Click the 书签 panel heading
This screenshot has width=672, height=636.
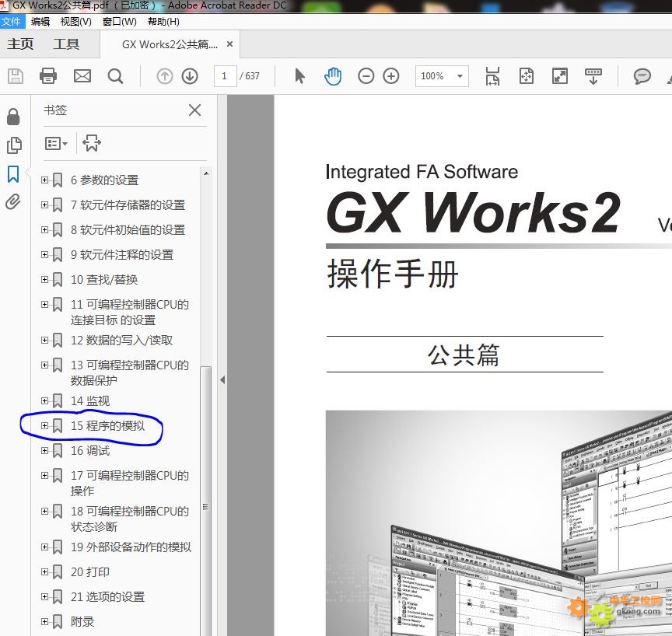pyautogui.click(x=55, y=110)
